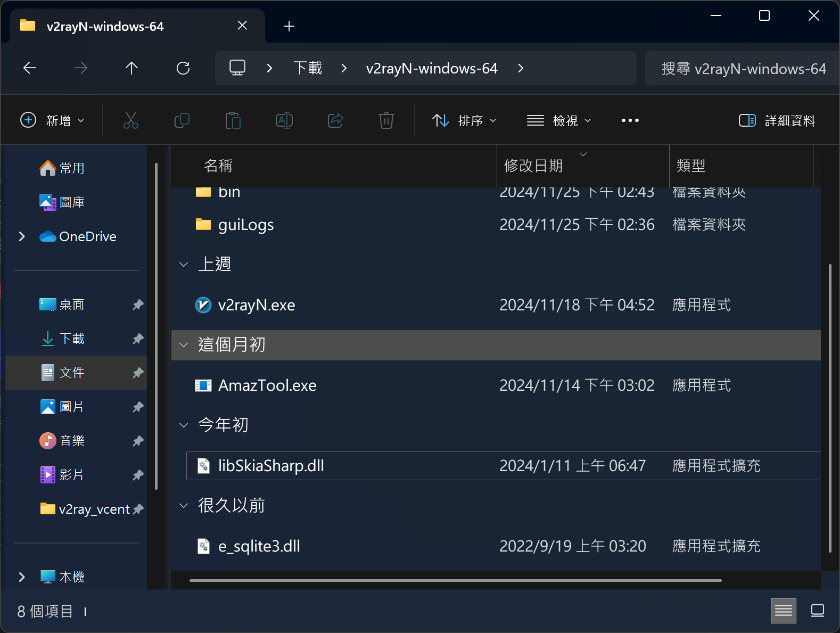
Task: Click chevron after v2rayN-windows-64 breadcrumb
Action: coord(521,68)
